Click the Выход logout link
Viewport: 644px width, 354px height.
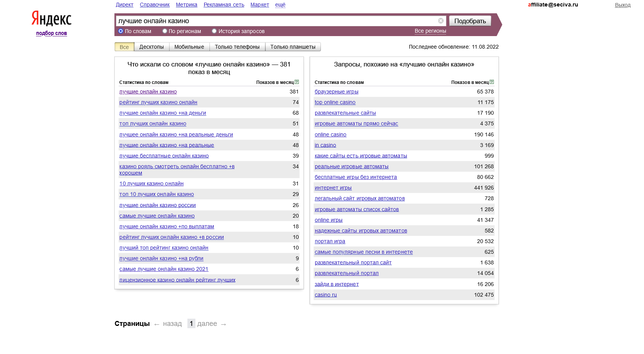[x=623, y=5]
